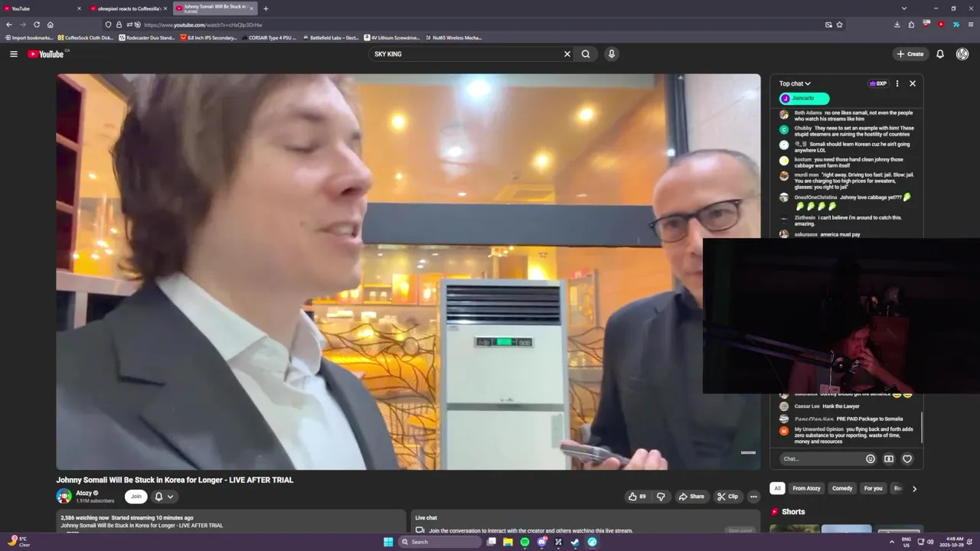Select the Johnny Somali playing tab
This screenshot has width=980, height=551.
214,8
